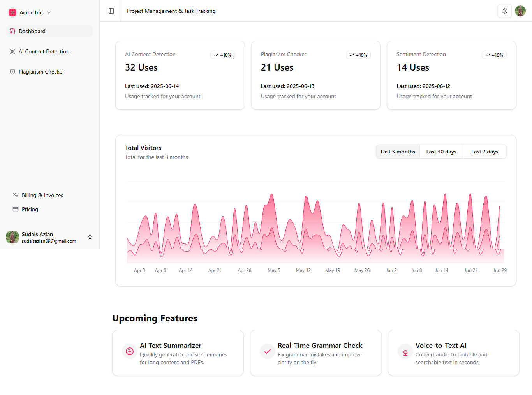Click the Pricing card icon
Image resolution: width=532 pixels, height=395 pixels.
point(16,209)
